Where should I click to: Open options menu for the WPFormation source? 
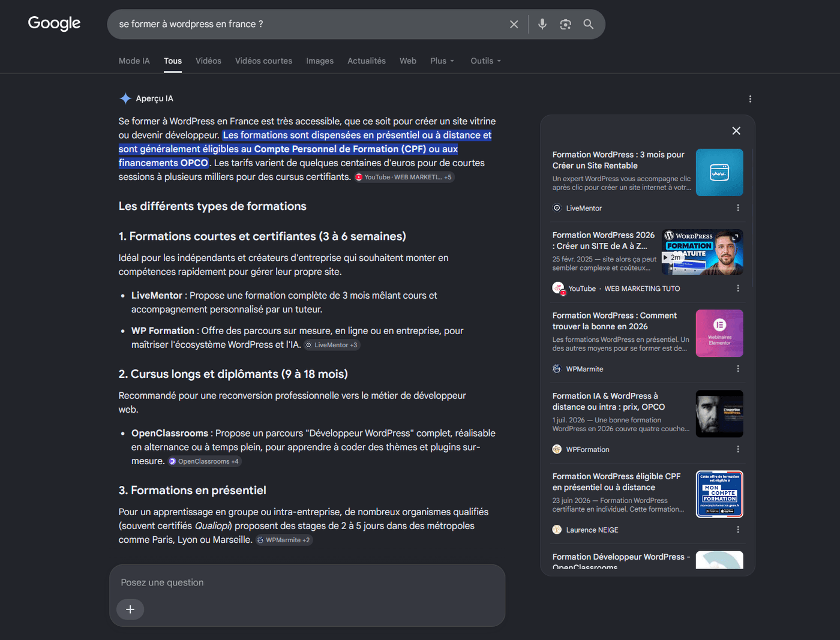[x=738, y=449]
